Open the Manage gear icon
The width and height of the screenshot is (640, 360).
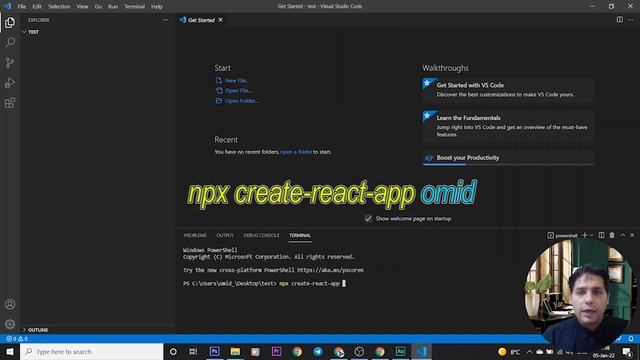(10, 324)
